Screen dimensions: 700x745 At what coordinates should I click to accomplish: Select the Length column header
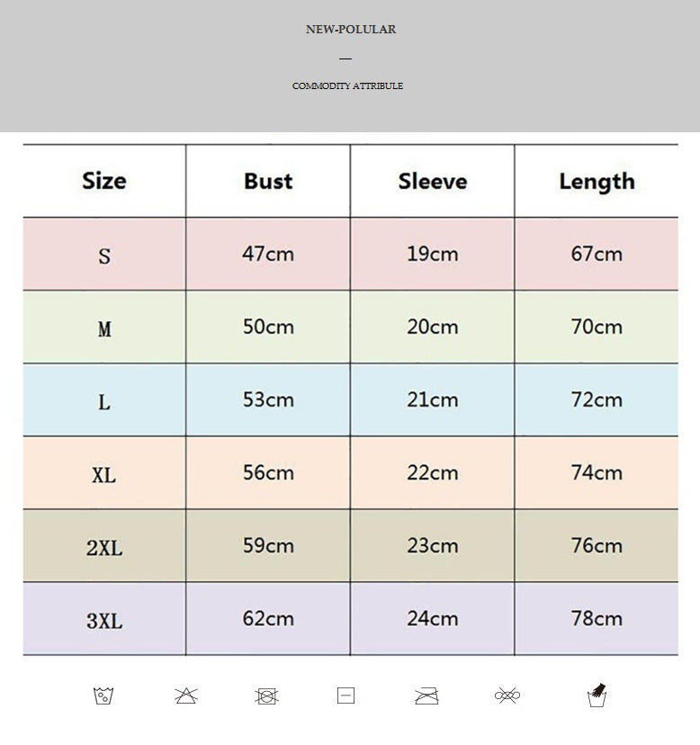[x=597, y=181]
